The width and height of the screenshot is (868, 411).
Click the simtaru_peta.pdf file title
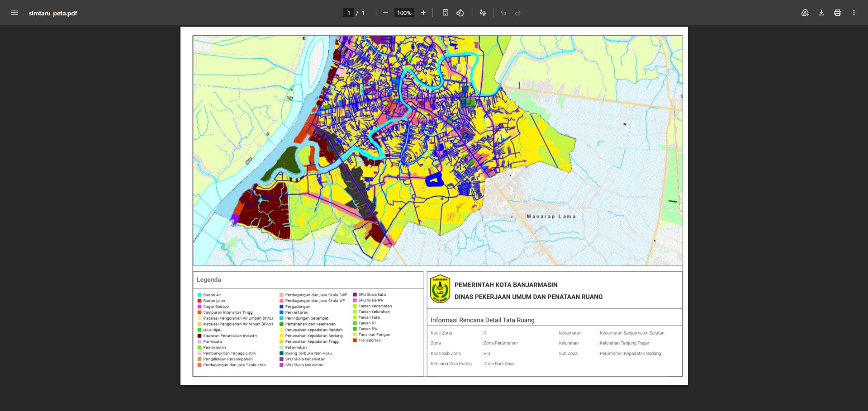pyautogui.click(x=53, y=13)
